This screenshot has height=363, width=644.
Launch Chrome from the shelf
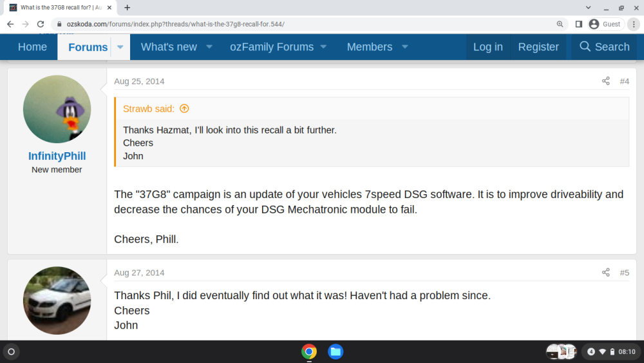[309, 351]
